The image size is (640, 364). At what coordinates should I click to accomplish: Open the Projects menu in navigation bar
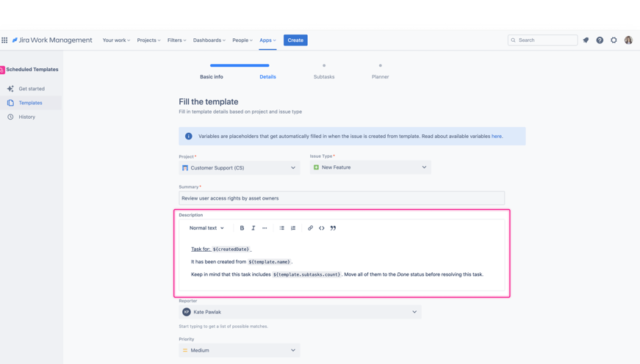coord(148,40)
